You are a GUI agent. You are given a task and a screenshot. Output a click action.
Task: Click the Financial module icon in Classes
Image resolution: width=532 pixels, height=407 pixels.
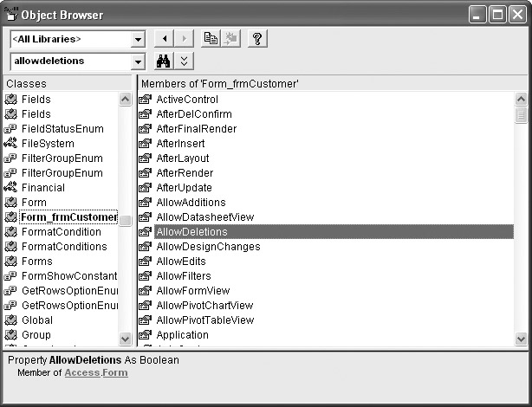[11, 188]
